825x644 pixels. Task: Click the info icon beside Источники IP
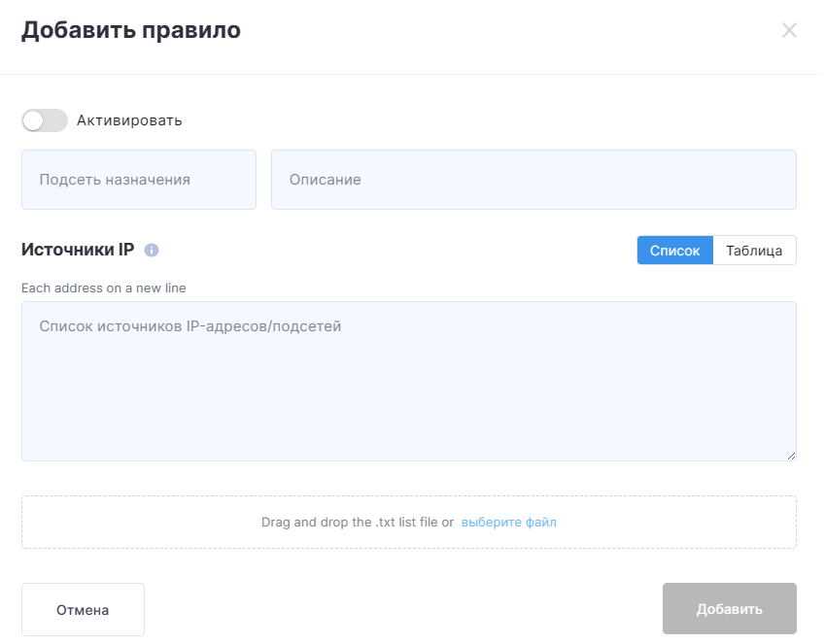coord(152,250)
